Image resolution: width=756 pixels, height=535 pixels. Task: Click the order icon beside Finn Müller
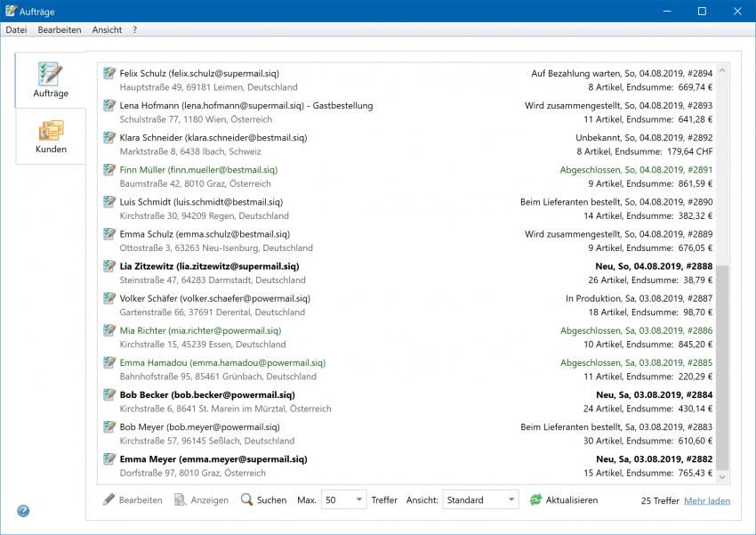click(109, 169)
